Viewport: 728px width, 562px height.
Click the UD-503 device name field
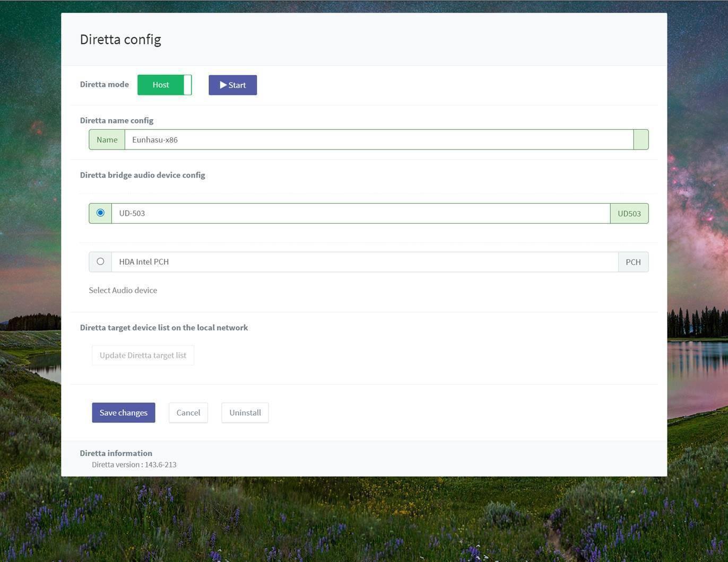point(360,213)
